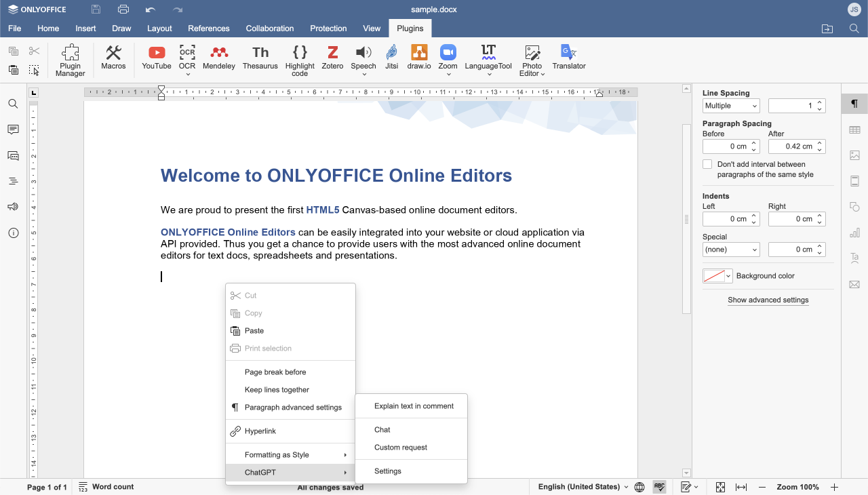
Task: Click the OCR plugin icon
Action: [x=187, y=53]
